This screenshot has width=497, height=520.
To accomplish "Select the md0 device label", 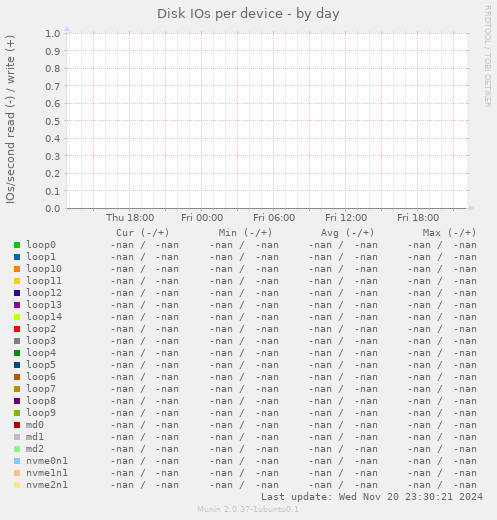I will coord(35,425).
